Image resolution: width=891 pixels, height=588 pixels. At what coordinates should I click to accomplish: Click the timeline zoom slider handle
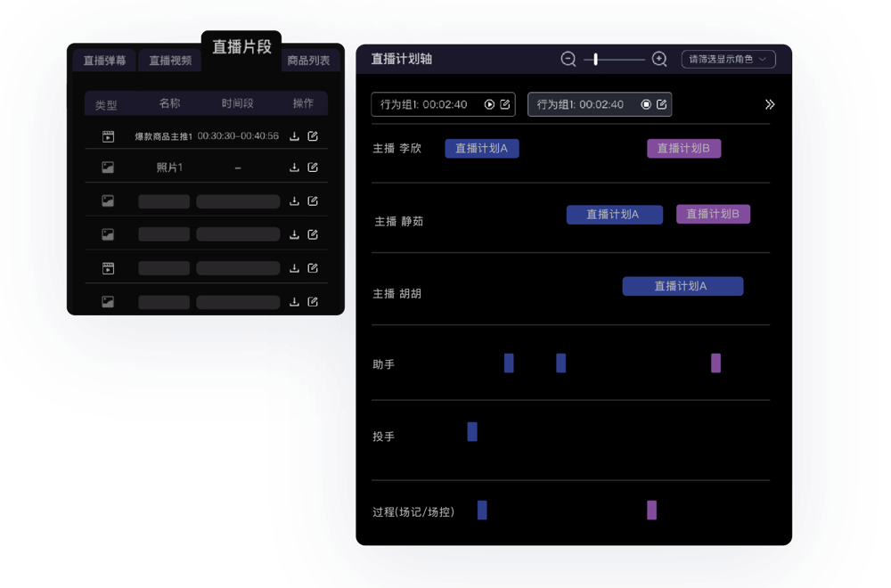click(x=596, y=59)
